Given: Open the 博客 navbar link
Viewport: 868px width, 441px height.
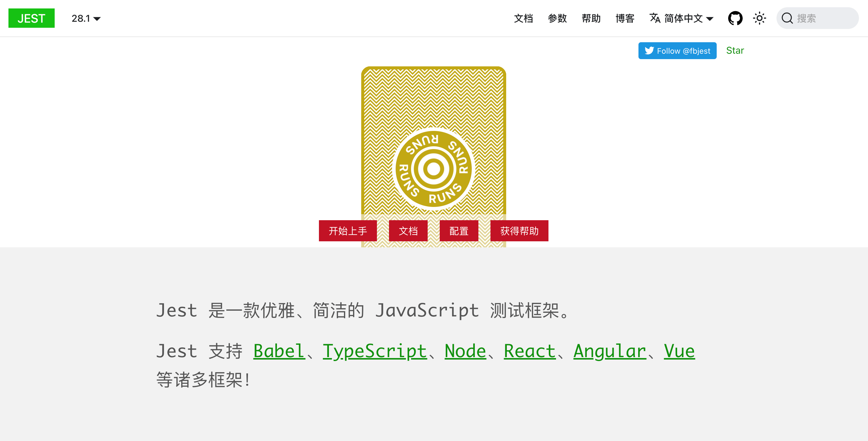Looking at the screenshot, I should click(625, 18).
